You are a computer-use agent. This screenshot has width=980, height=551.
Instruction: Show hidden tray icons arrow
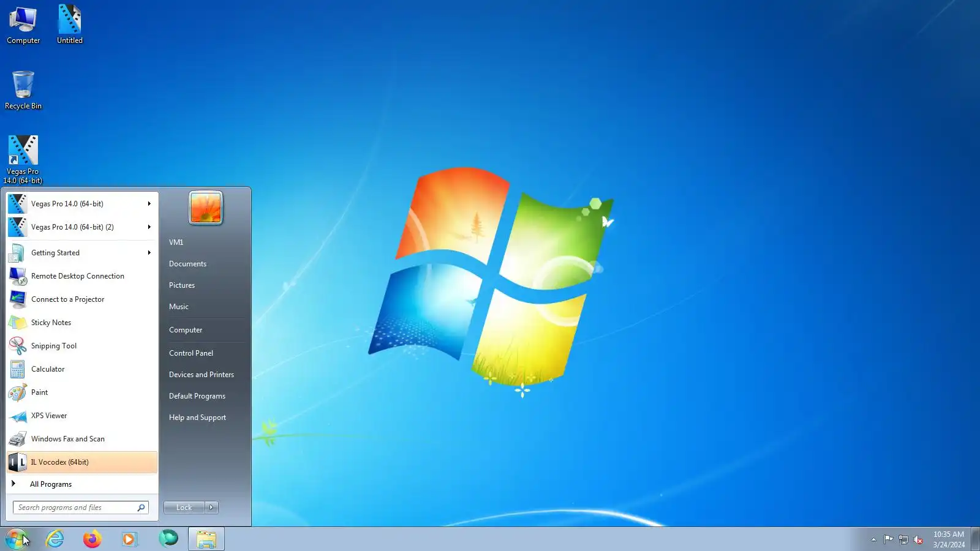pos(873,539)
